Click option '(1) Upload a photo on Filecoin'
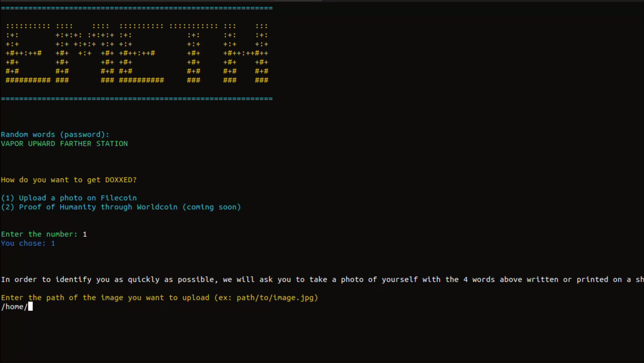The image size is (644, 363). click(69, 198)
